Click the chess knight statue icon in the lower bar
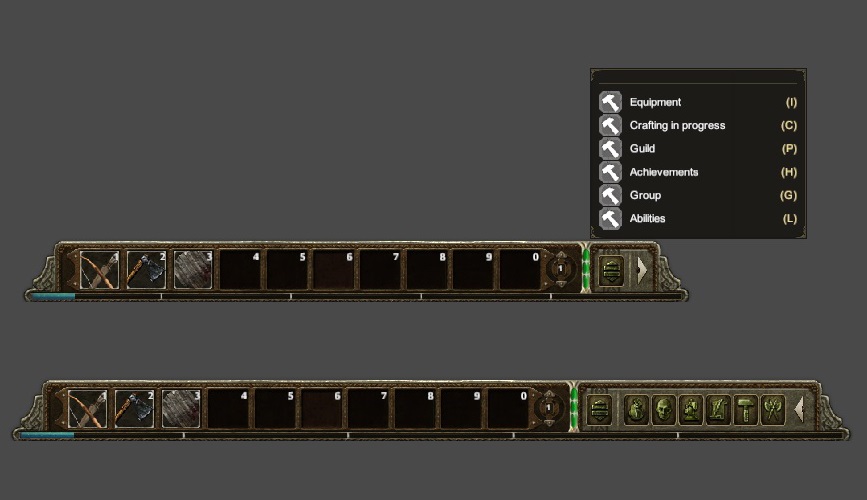Screen dimensions: 867x500 (x=691, y=410)
